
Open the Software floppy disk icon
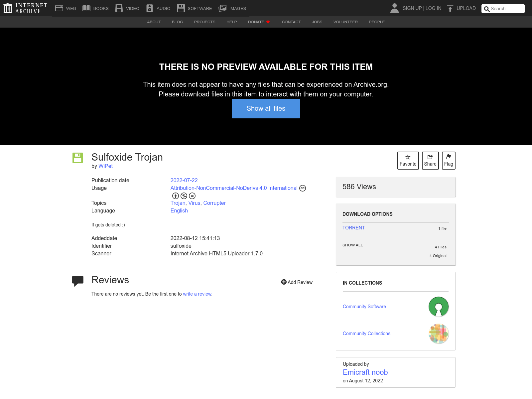tap(181, 8)
